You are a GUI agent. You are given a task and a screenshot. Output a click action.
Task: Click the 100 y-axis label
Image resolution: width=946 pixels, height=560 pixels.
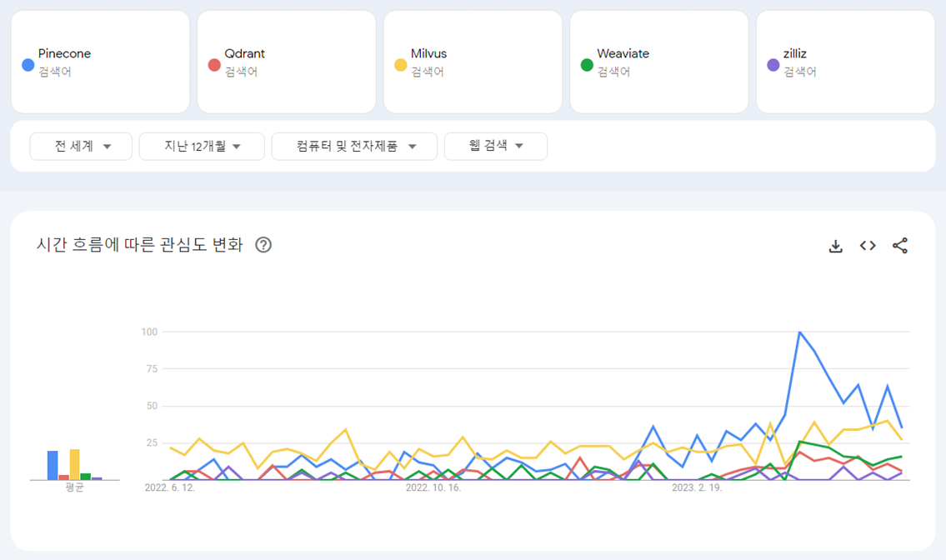coord(149,332)
